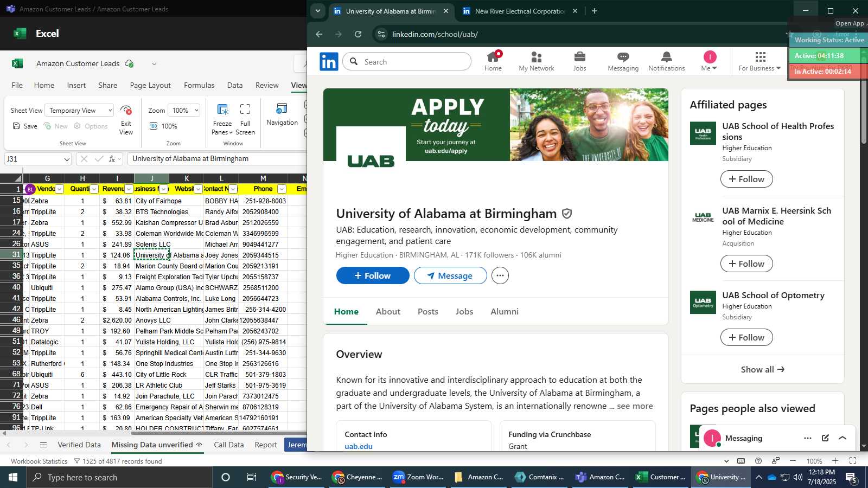Open Messaging icon in LinkedIn nav
The height and width of the screenshot is (488, 868).
[x=623, y=61]
